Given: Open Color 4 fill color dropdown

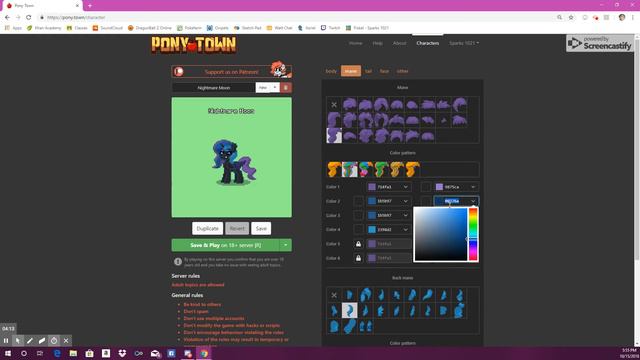Looking at the screenshot, I should 406,229.
